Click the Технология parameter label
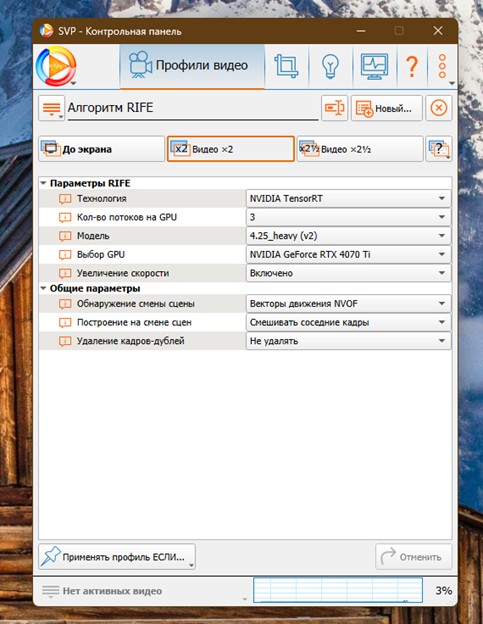Viewport: 483px width, 624px height. (x=101, y=198)
